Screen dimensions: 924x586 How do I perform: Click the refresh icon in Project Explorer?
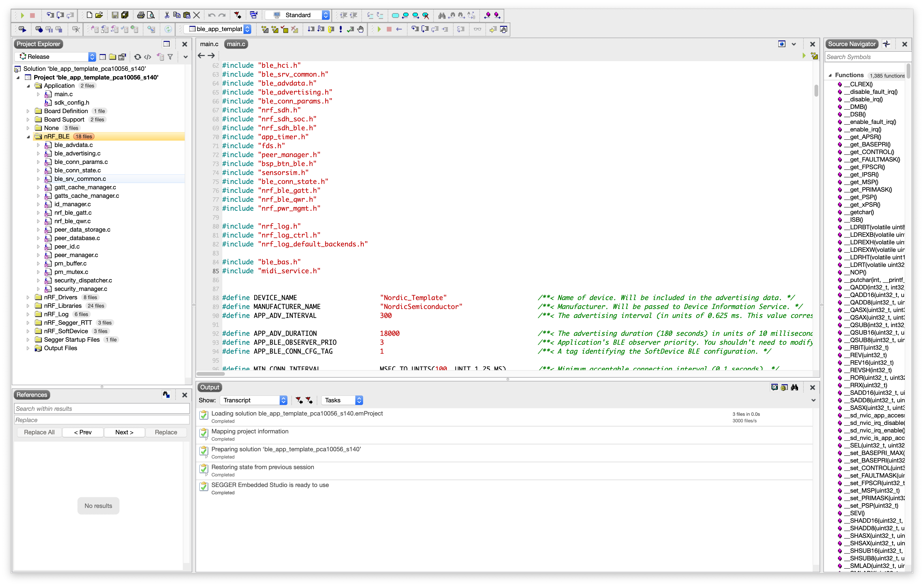137,57
